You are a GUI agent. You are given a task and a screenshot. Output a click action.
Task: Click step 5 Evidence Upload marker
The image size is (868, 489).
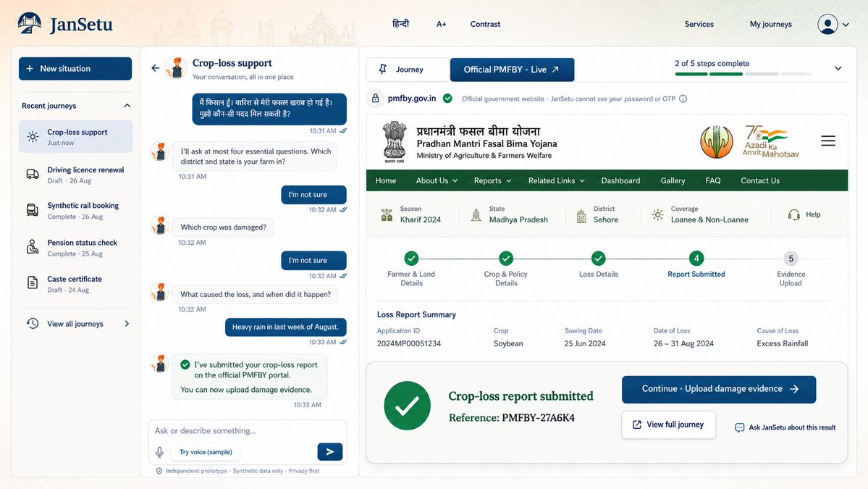(x=791, y=259)
